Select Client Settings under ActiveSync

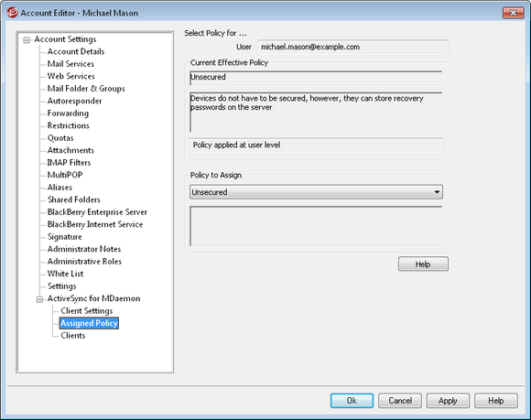(x=87, y=311)
